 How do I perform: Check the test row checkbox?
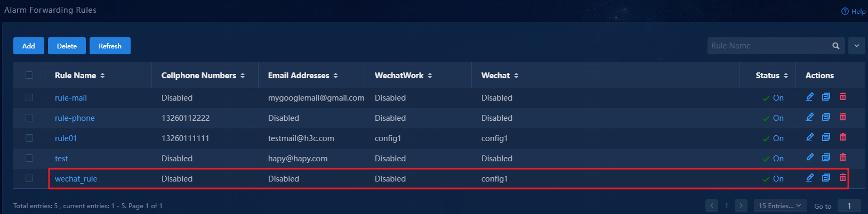pos(29,158)
